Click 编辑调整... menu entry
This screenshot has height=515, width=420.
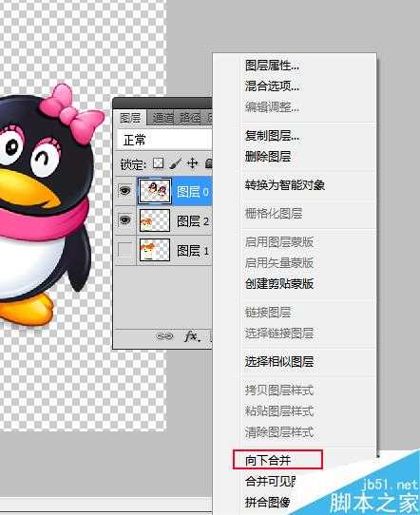272,106
